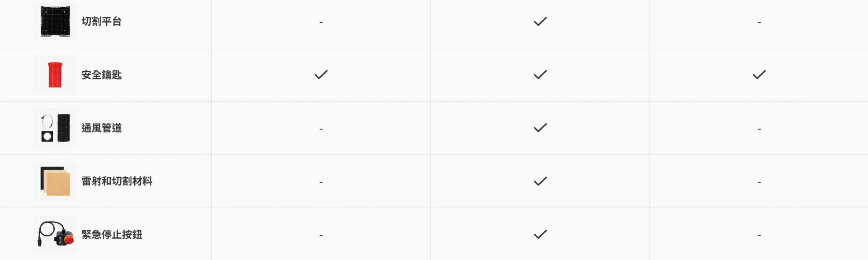The height and width of the screenshot is (260, 868).
Task: Click middle-column checkmark in 安全鑰匙 row
Action: point(540,74)
